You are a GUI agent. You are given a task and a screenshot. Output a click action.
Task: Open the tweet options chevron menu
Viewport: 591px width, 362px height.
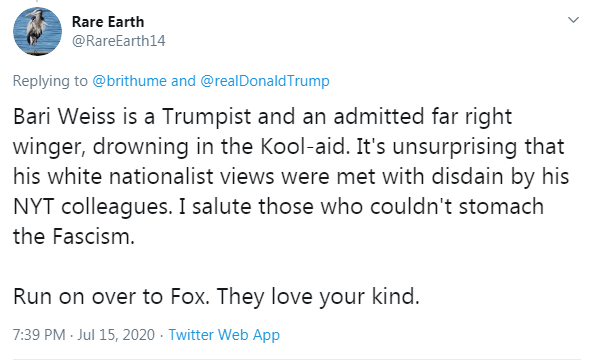(573, 20)
